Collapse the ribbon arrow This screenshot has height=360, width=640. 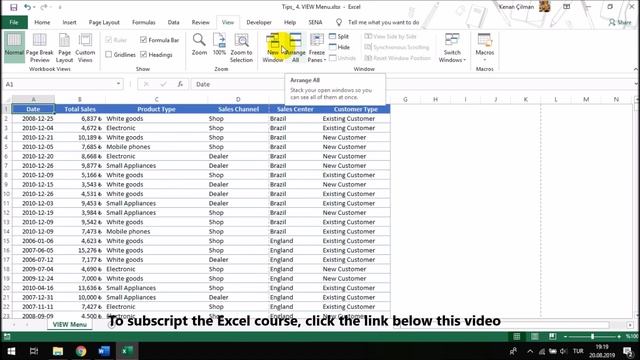(635, 69)
